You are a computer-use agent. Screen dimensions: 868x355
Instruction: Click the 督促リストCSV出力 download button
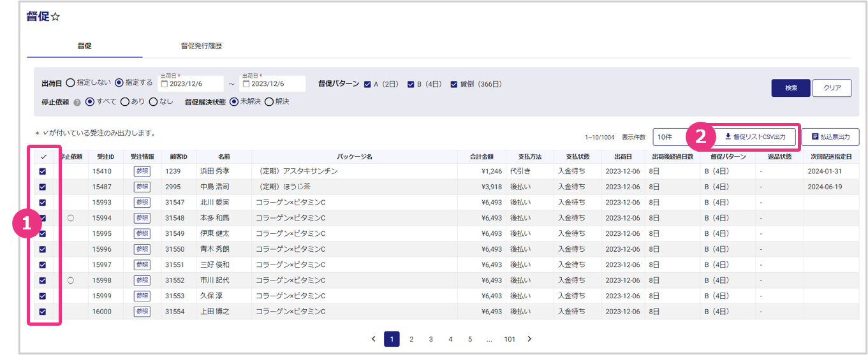click(755, 137)
